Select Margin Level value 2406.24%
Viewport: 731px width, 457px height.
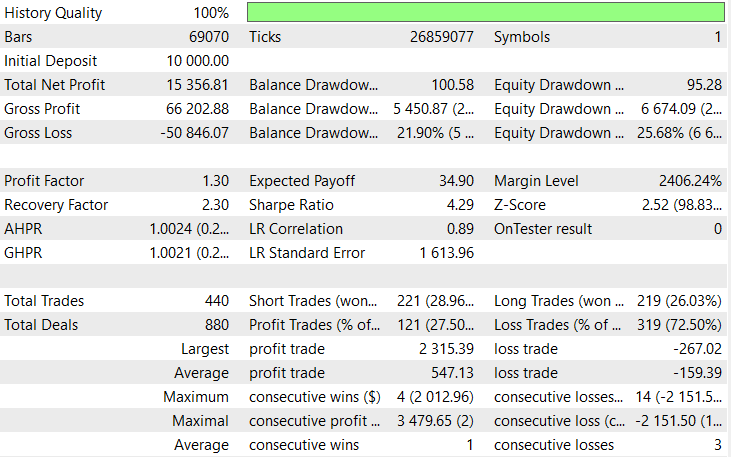pos(690,181)
